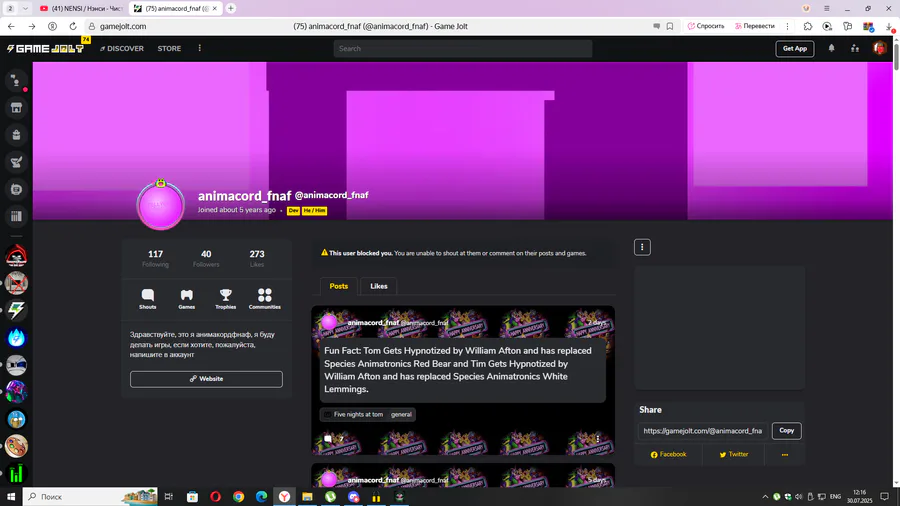The width and height of the screenshot is (900, 506).
Task: Share the profile on Facebook
Action: tap(669, 454)
